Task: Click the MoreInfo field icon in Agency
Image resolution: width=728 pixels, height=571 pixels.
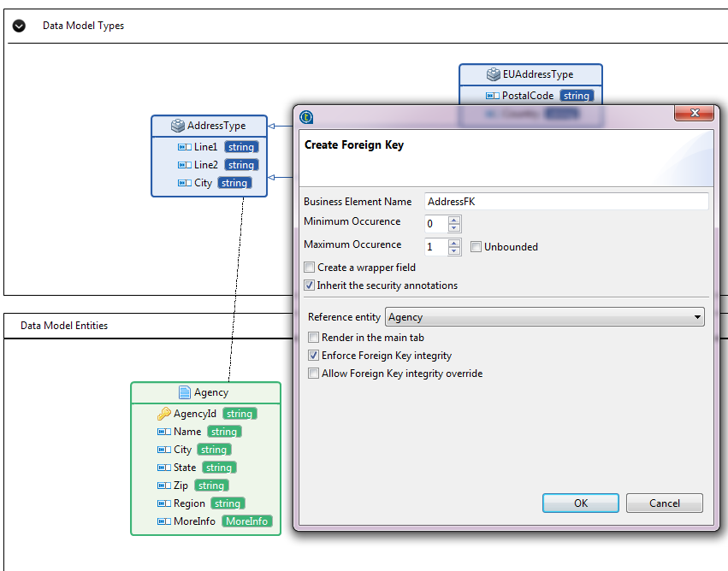Action: point(163,521)
